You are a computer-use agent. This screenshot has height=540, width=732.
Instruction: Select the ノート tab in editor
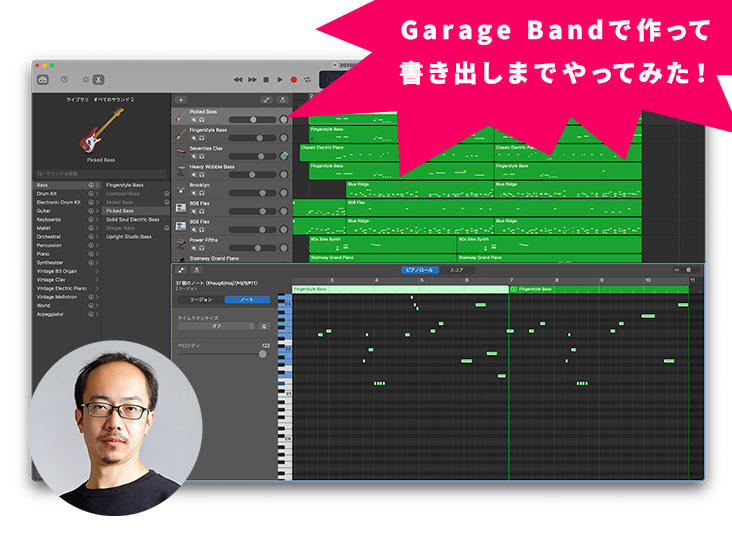click(247, 300)
